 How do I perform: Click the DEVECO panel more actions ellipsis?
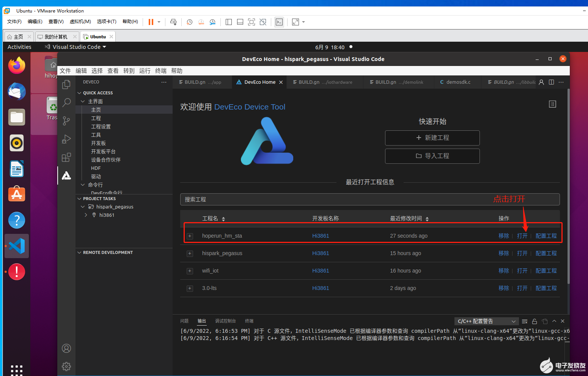(x=164, y=82)
